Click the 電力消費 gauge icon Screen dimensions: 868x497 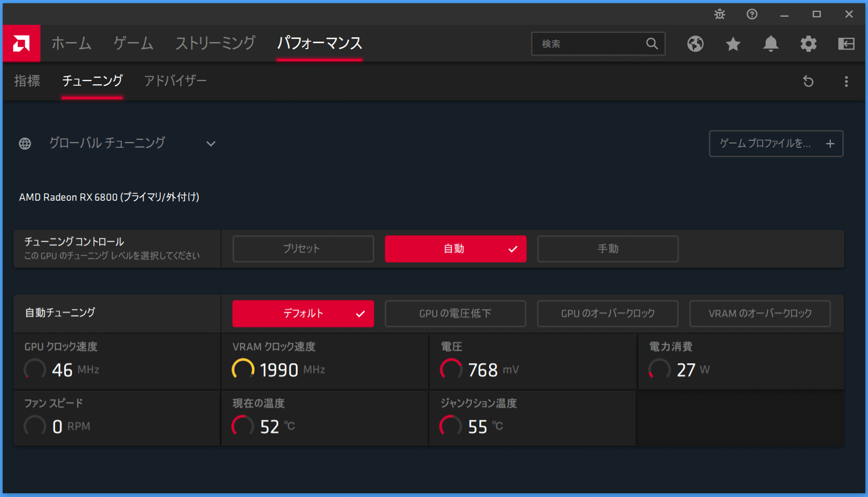click(659, 370)
